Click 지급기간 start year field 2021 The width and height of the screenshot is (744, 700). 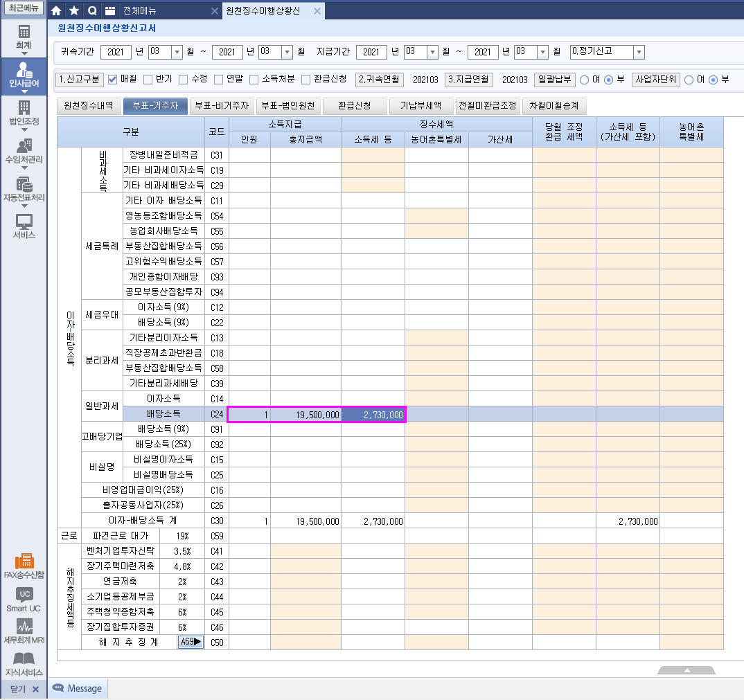(371, 52)
